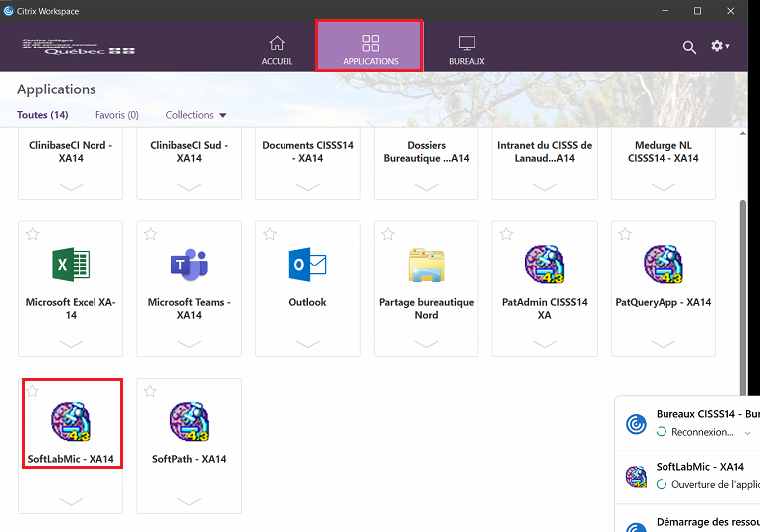The height and width of the screenshot is (532, 760).
Task: Launch PatAdmin CISSS14 XA icon
Action: point(545,265)
